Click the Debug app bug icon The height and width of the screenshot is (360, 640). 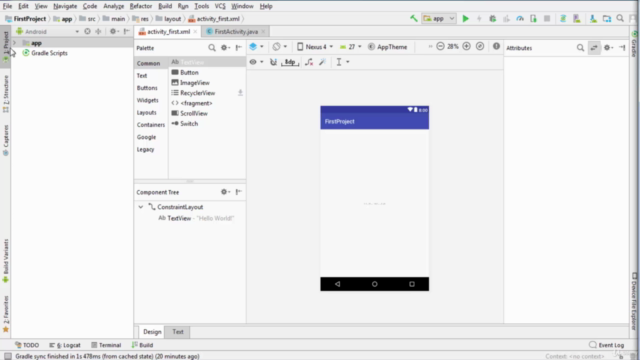point(493,18)
